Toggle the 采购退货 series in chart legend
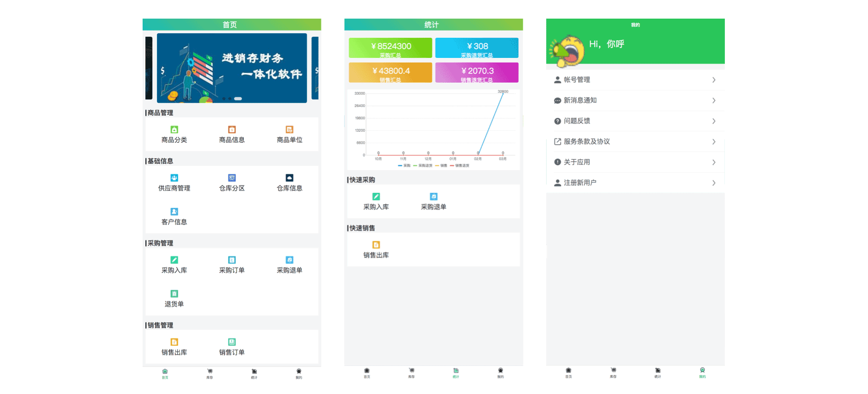The height and width of the screenshot is (394, 868). tap(423, 165)
